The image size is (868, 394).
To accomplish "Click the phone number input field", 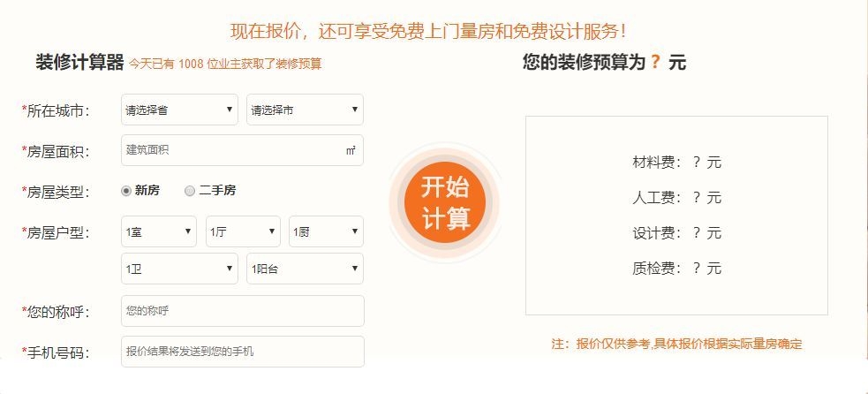I will coord(242,352).
